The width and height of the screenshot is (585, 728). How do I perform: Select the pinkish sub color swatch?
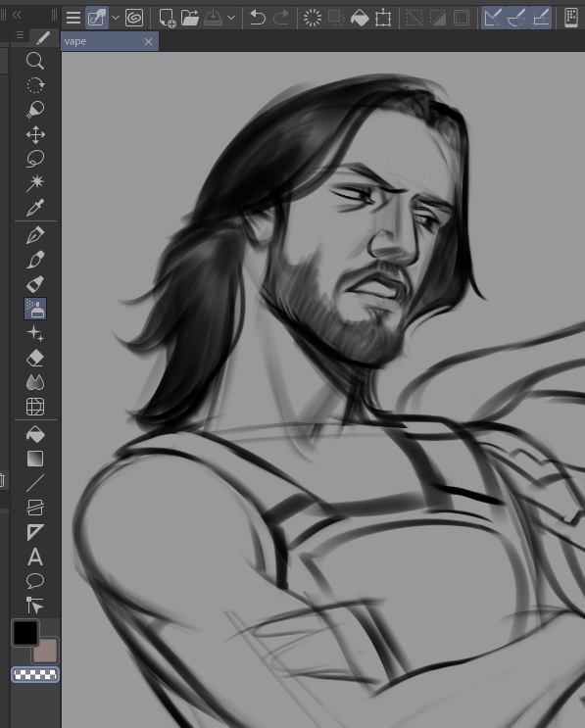48,654
